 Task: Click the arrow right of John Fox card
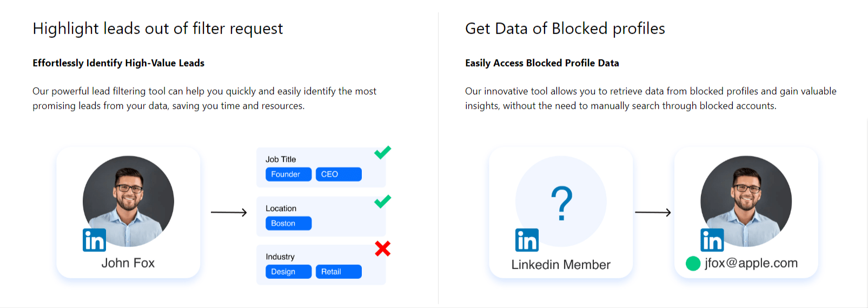229,212
